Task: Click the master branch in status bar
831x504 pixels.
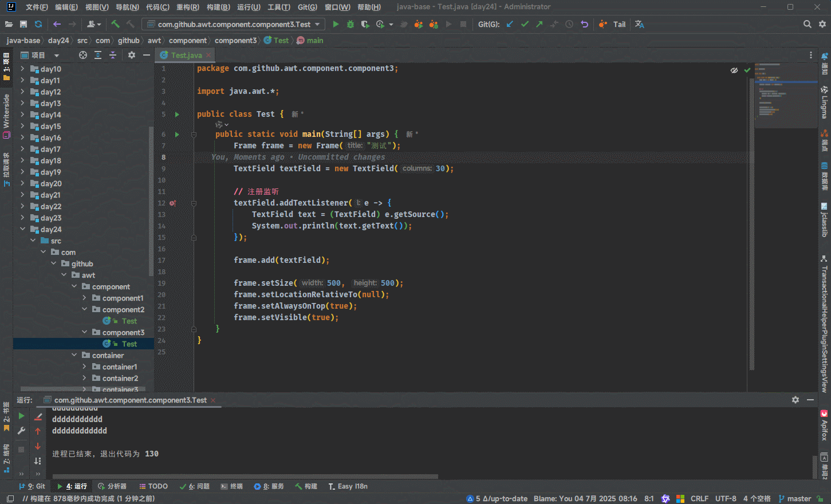Action: tap(798, 498)
